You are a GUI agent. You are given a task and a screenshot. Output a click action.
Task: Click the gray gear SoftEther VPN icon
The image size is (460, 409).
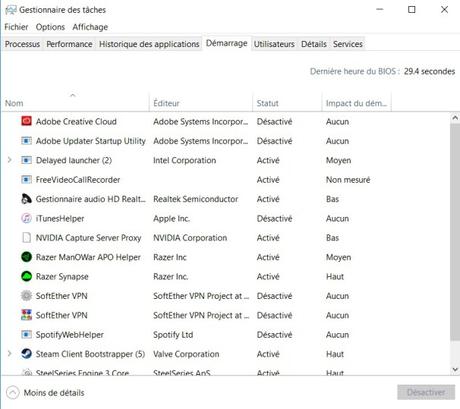coord(26,295)
